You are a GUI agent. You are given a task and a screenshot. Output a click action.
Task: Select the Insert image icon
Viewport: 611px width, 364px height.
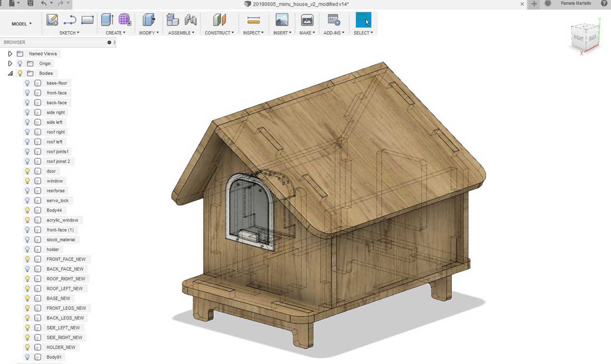pos(282,20)
